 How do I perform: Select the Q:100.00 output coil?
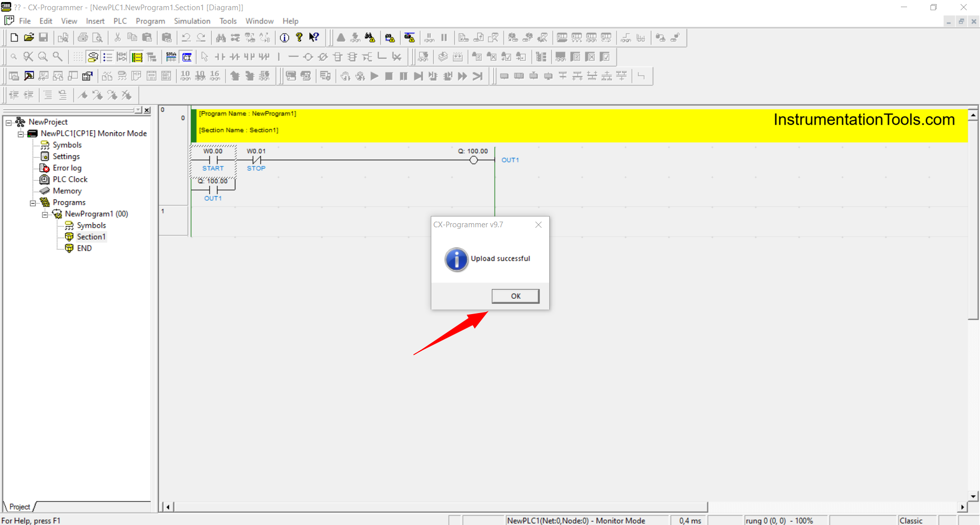pos(474,160)
